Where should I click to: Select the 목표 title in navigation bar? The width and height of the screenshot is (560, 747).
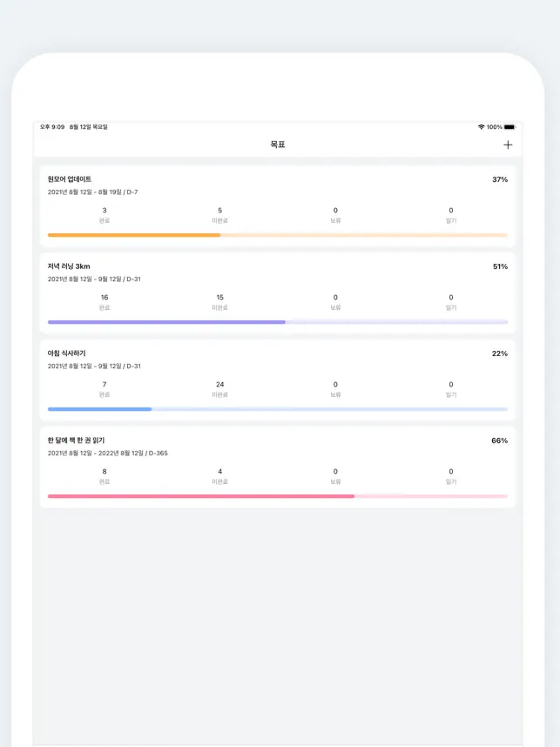[x=277, y=145]
